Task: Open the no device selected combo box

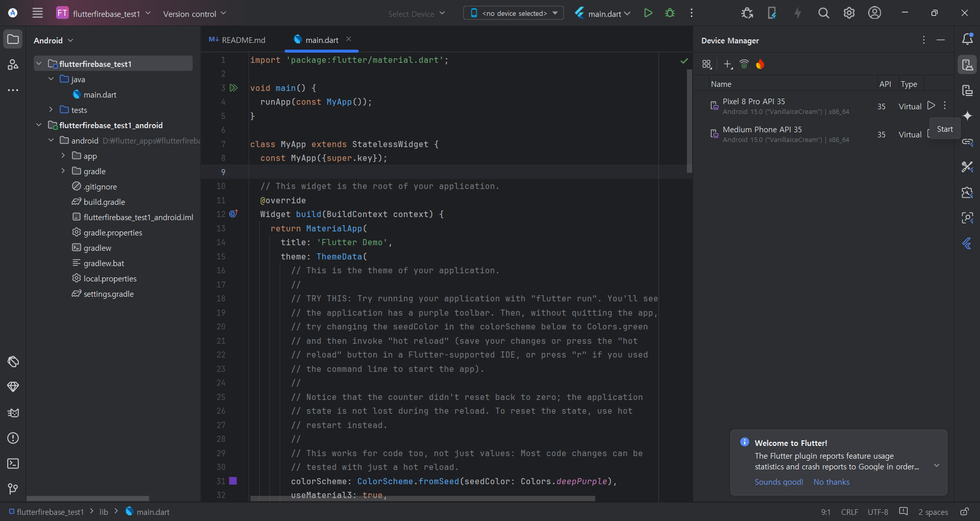Action: [x=513, y=13]
